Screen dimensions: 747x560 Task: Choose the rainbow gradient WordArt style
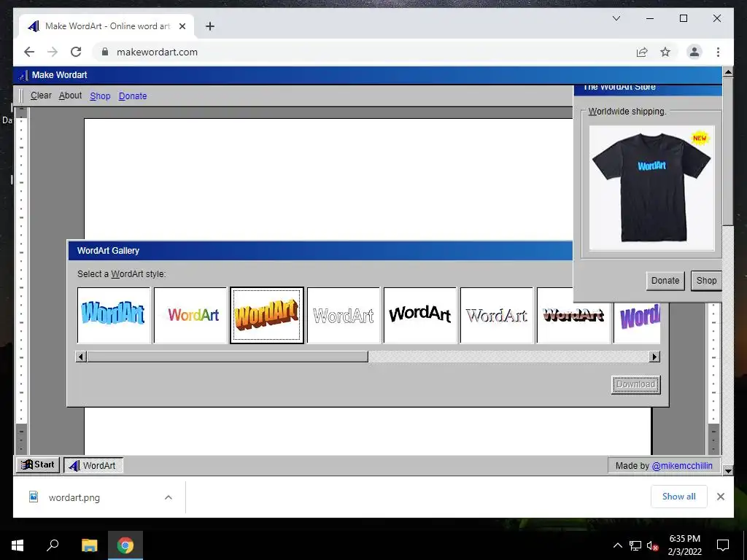coord(190,315)
